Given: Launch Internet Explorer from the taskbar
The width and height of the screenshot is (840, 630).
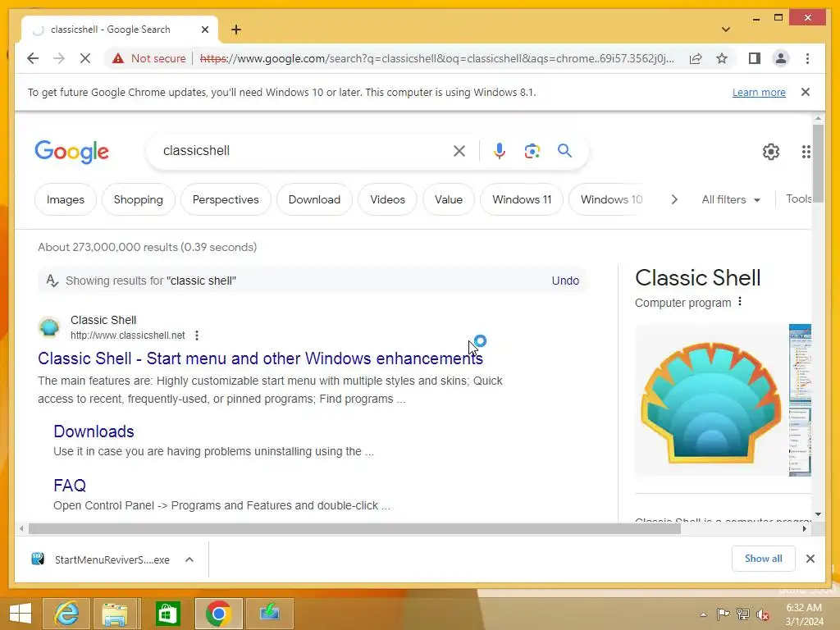Looking at the screenshot, I should coord(66,614).
